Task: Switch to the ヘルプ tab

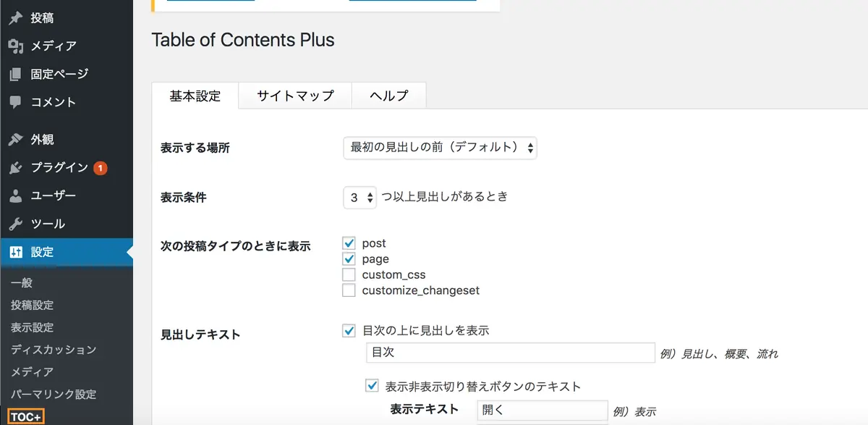Action: pos(388,96)
